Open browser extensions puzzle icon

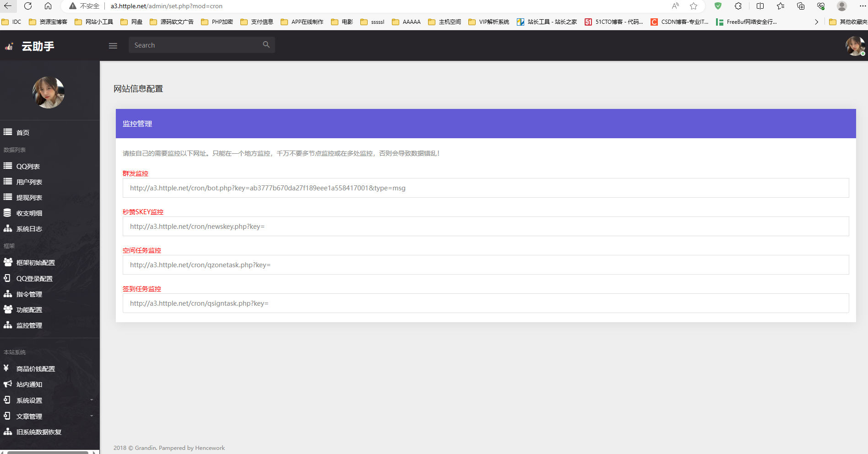tap(738, 6)
